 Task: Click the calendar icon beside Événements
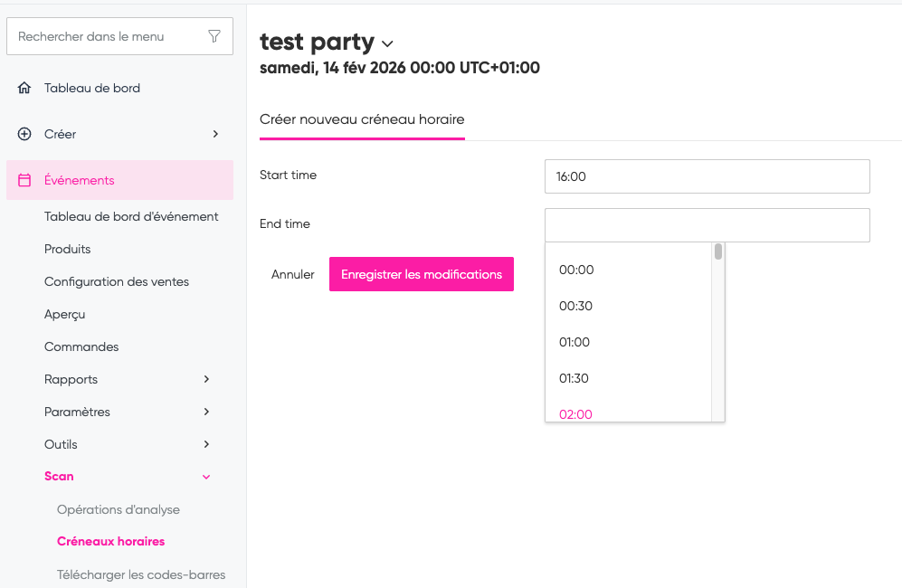pyautogui.click(x=24, y=180)
